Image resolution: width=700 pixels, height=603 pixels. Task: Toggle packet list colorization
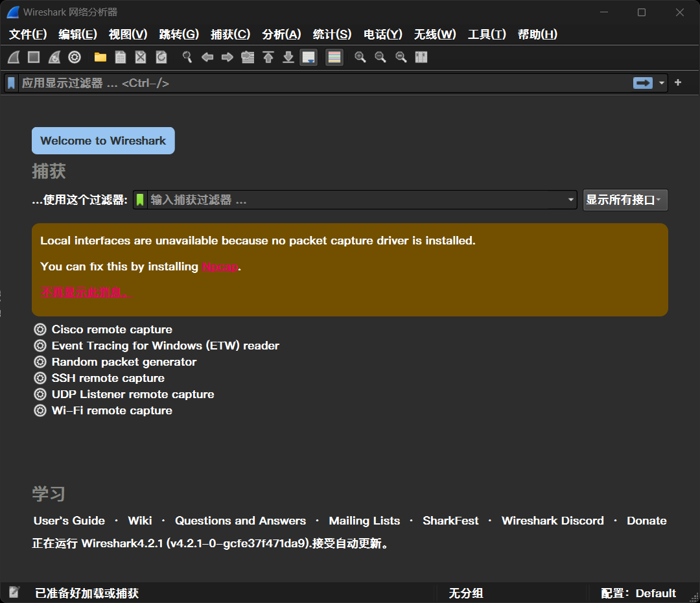click(334, 57)
